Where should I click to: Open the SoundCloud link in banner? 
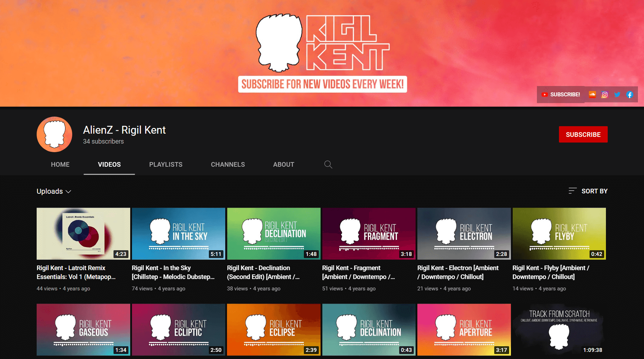pos(592,95)
